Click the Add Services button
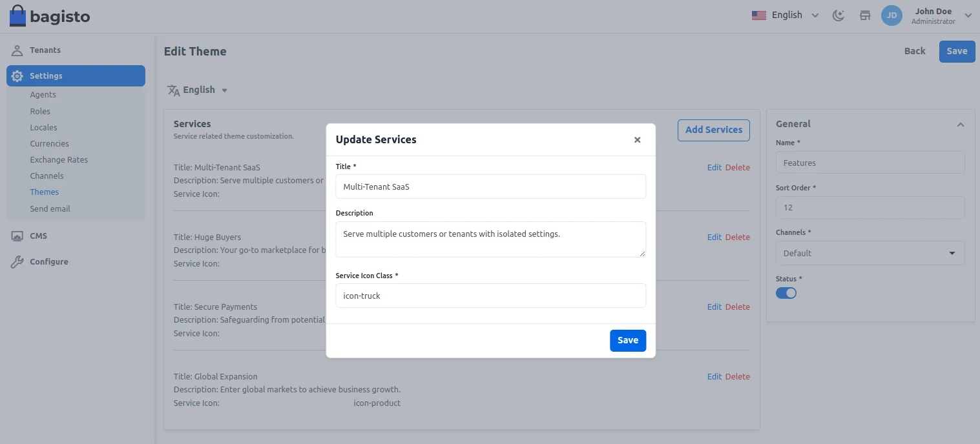This screenshot has width=980, height=444. [x=713, y=130]
